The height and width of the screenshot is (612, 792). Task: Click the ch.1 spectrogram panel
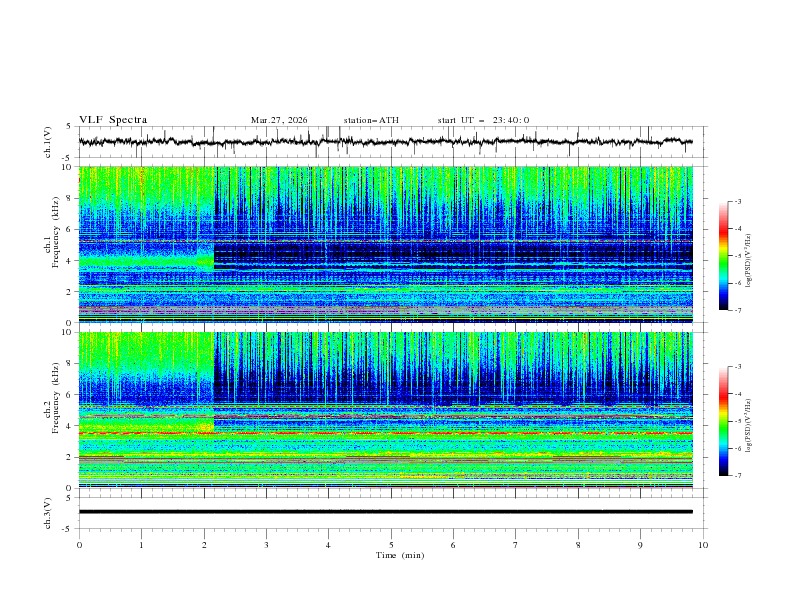pyautogui.click(x=386, y=244)
